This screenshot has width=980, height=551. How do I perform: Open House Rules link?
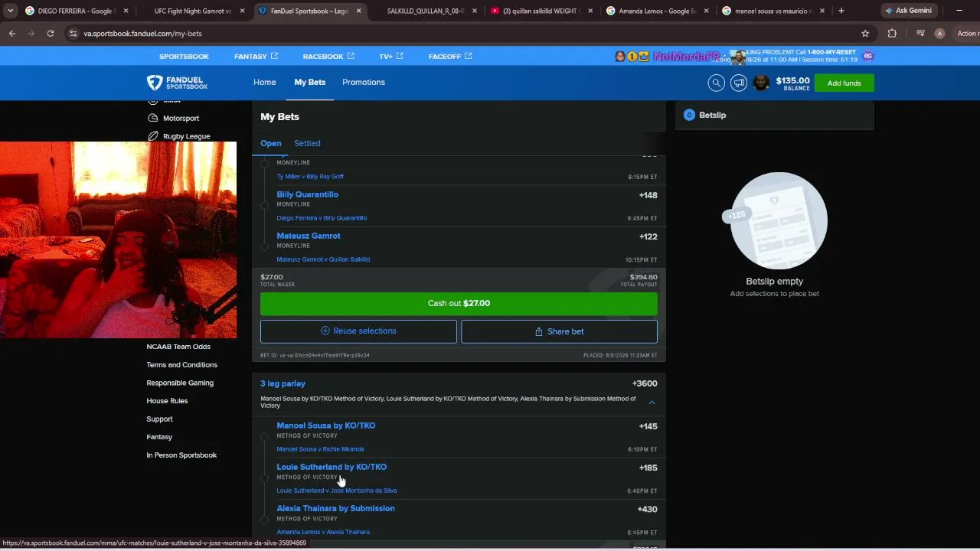click(167, 401)
